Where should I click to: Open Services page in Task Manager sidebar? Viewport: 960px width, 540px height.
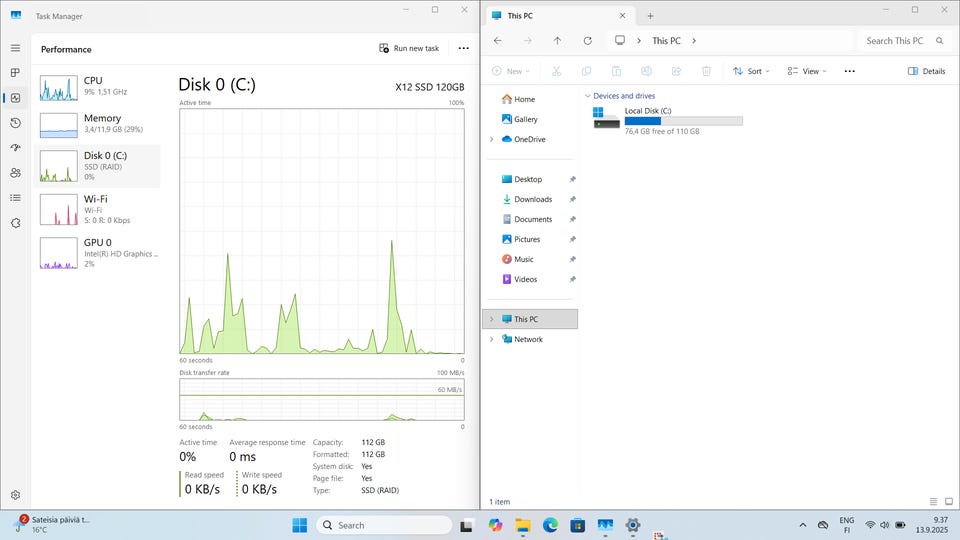click(15, 223)
